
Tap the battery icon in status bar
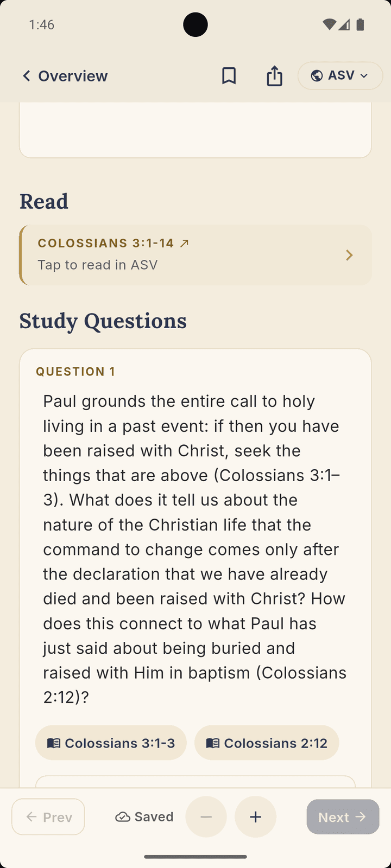pos(360,24)
